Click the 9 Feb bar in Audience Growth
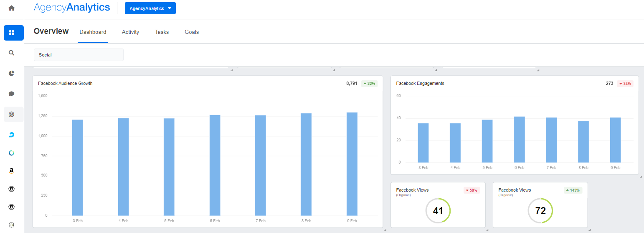Viewport: 644px width, 233px height. click(x=352, y=164)
